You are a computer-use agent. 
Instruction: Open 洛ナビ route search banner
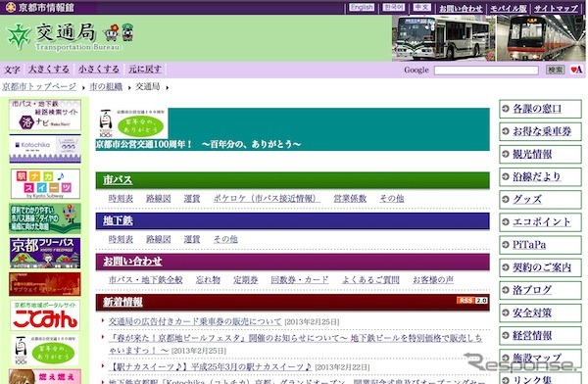[x=45, y=115]
